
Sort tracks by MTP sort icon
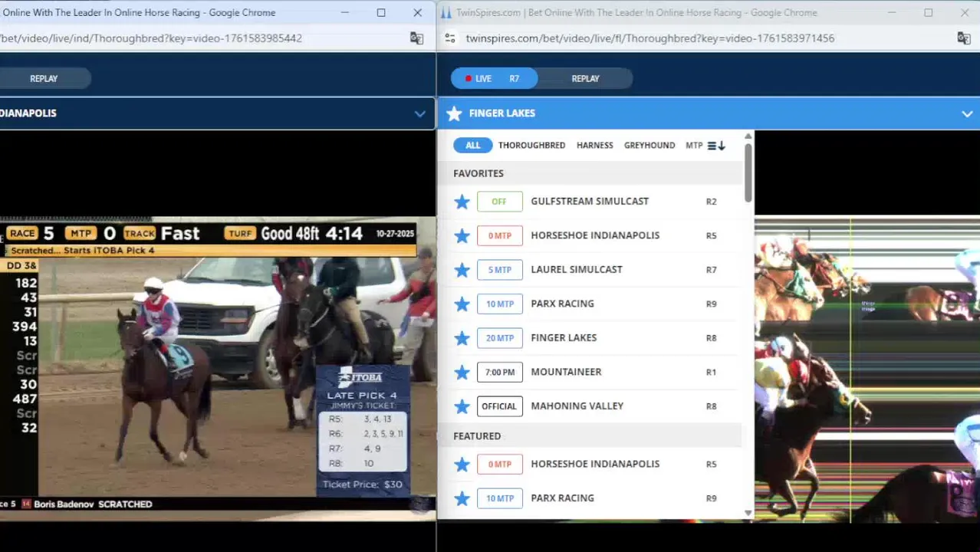coord(716,146)
